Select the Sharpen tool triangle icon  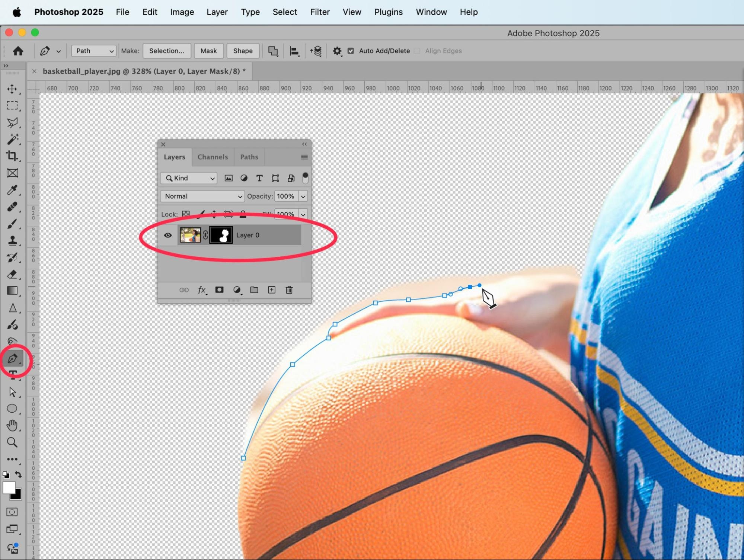(12, 308)
